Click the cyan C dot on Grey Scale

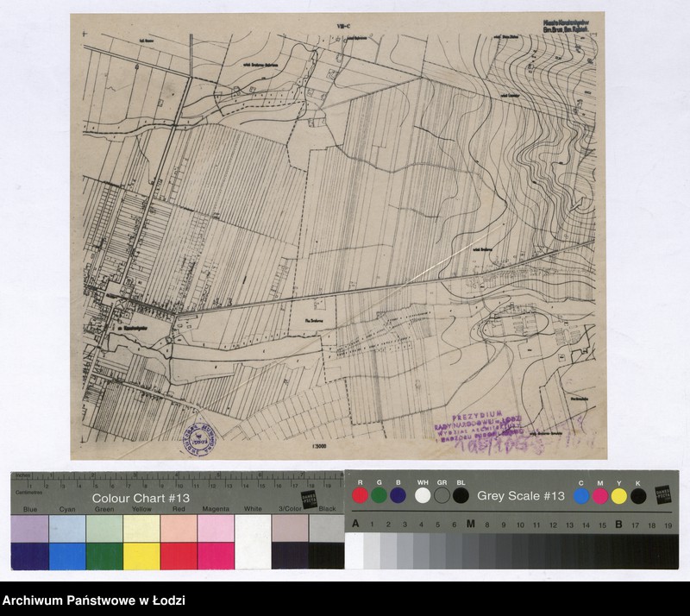[581, 495]
